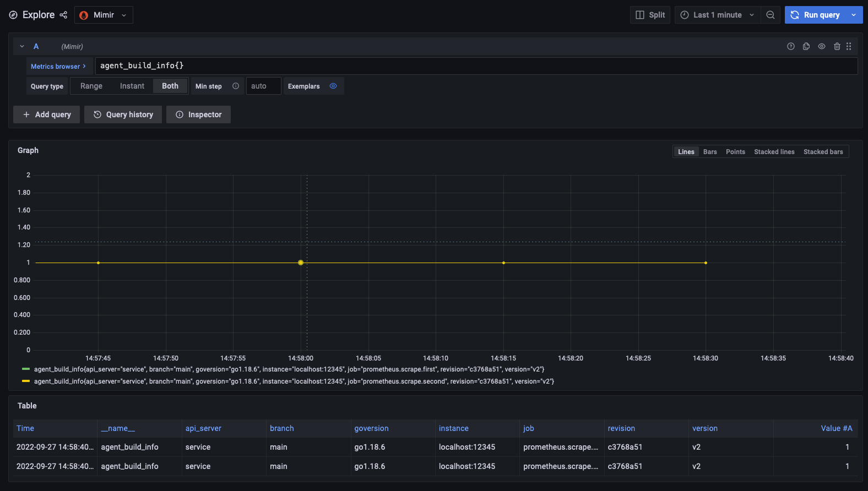This screenshot has height=491, width=868.
Task: Grab the drag handle for query A
Action: point(849,47)
